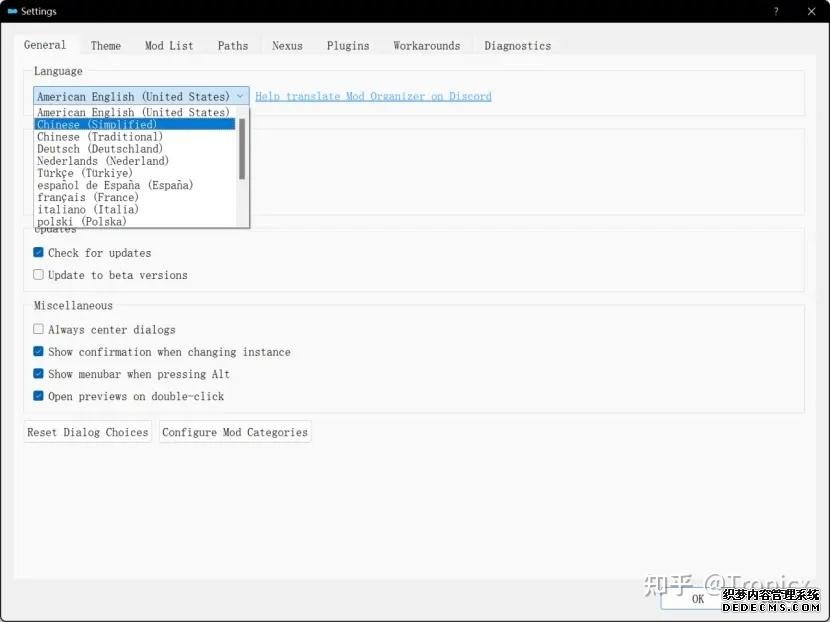Pick français (France) in the dropdown
This screenshot has width=831, height=622.
click(x=88, y=198)
